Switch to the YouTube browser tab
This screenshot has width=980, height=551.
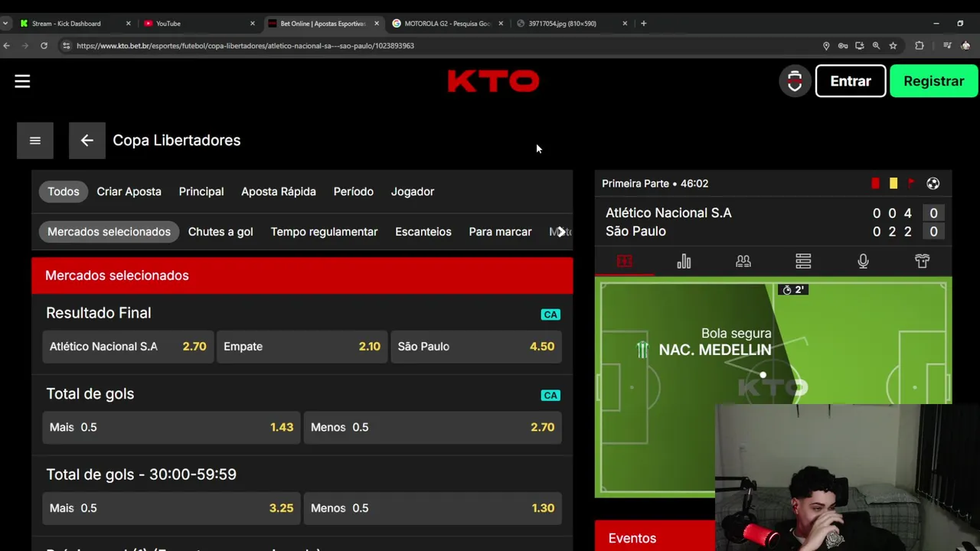(x=198, y=24)
